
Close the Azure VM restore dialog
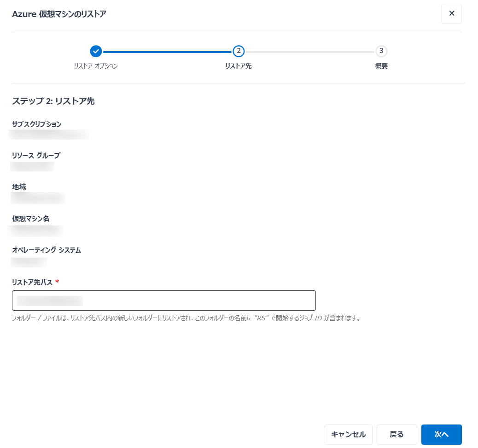[451, 14]
